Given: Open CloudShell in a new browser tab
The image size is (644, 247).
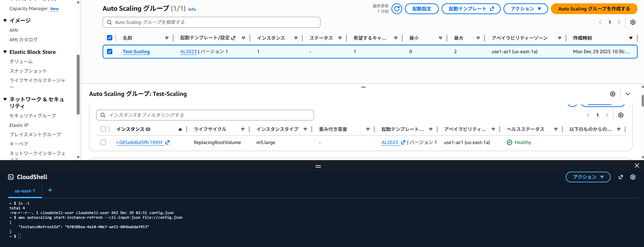Looking at the screenshot, I should point(621,177).
